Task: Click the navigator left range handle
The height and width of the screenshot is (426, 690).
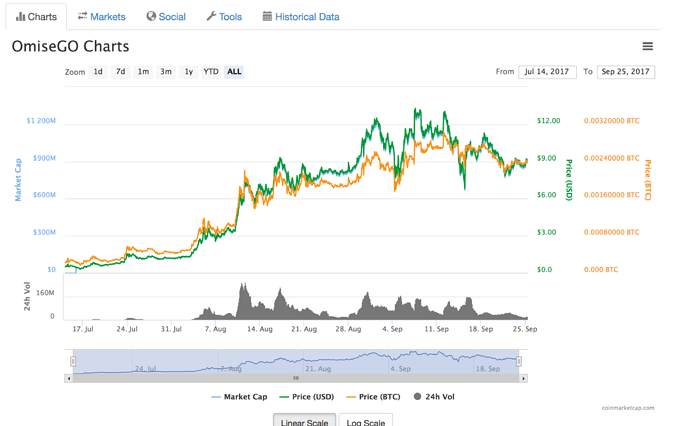Action: [73, 362]
